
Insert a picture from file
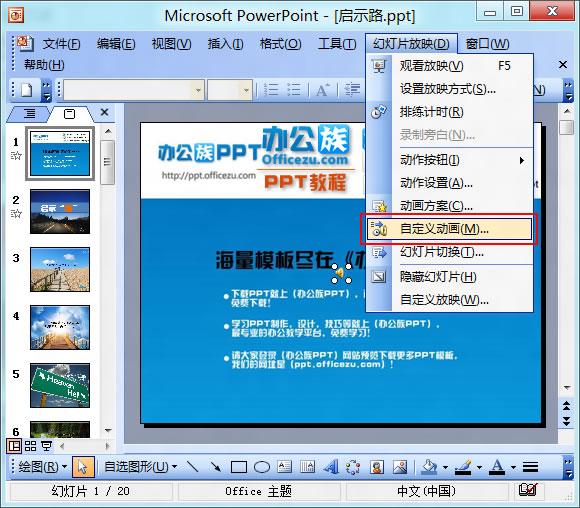click(x=399, y=467)
